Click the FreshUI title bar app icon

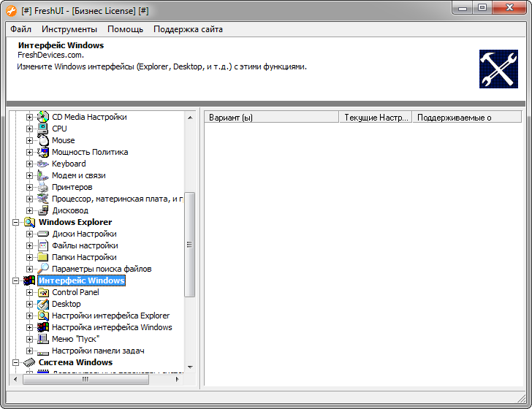11,11
